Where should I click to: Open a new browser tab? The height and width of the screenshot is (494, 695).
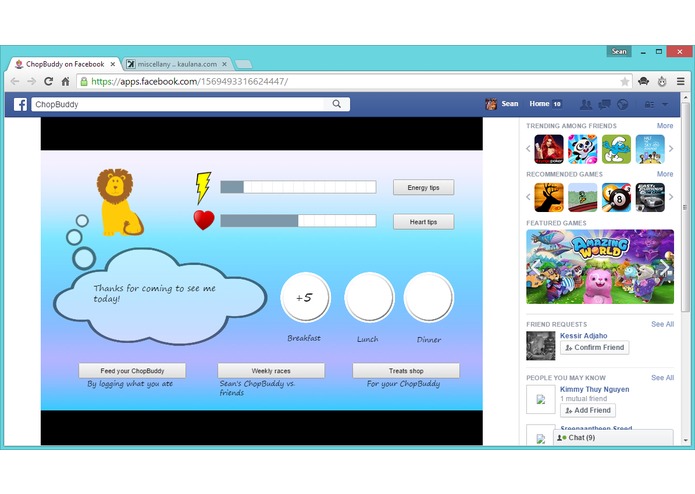point(243,65)
